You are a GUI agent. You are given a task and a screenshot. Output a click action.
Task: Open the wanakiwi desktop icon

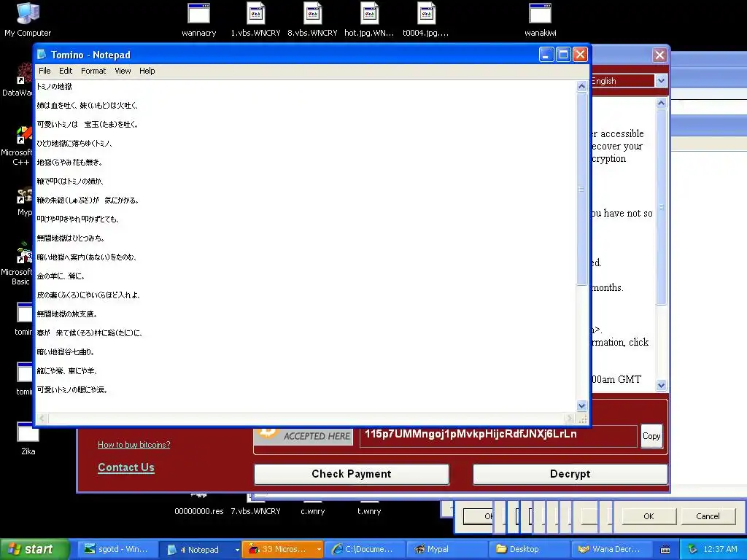[541, 20]
